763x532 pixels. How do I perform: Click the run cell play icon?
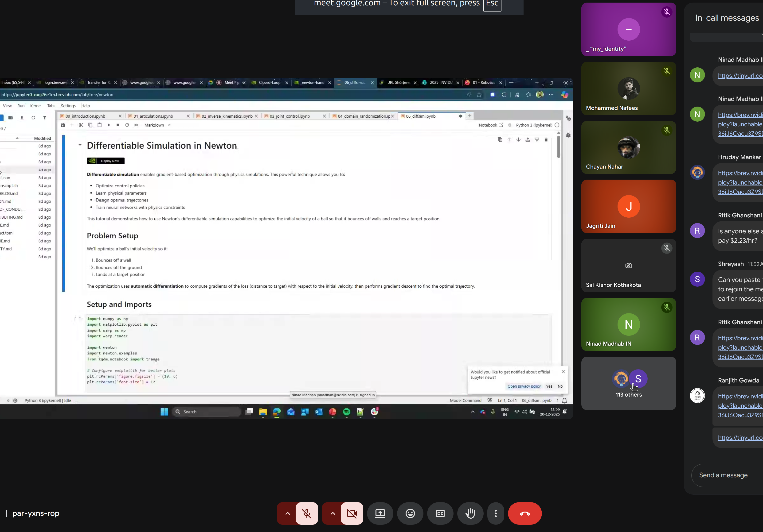[x=109, y=125]
